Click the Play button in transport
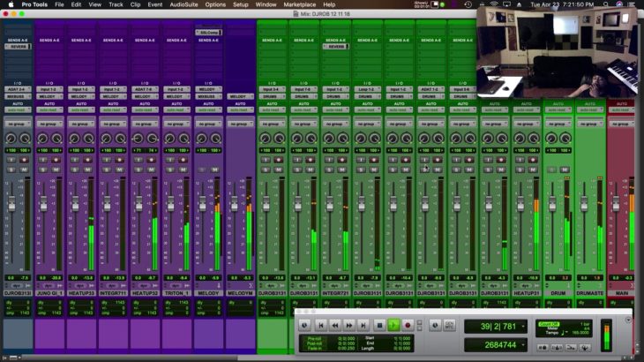 pyautogui.click(x=393, y=325)
